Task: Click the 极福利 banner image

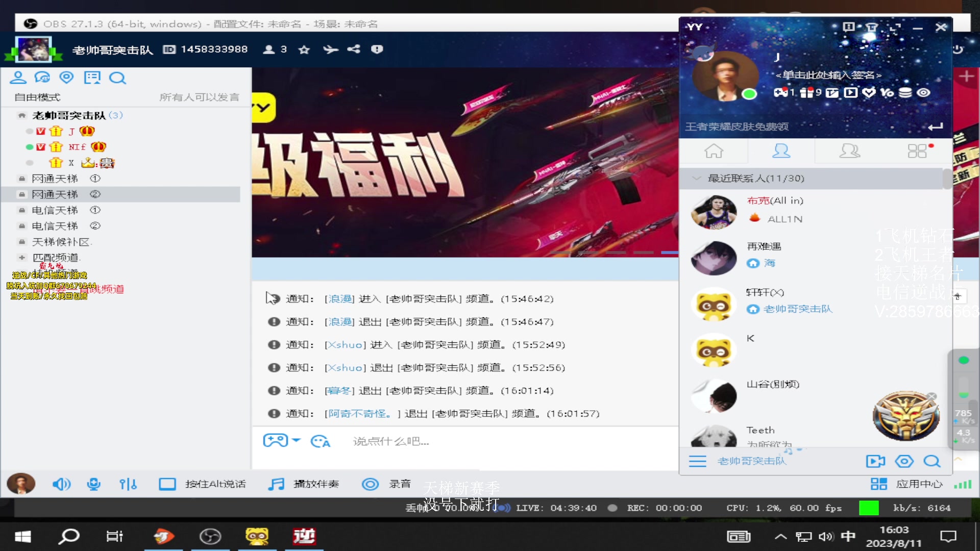Action: tap(464, 162)
